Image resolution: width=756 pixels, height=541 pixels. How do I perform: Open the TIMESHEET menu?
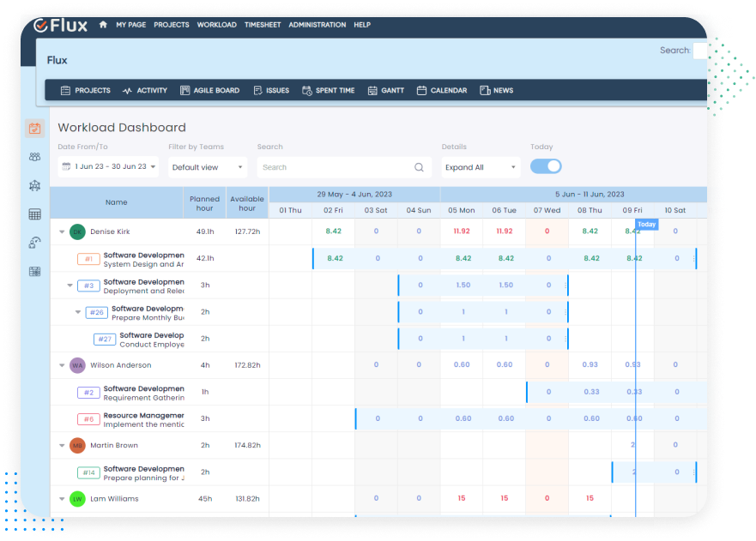(x=262, y=24)
